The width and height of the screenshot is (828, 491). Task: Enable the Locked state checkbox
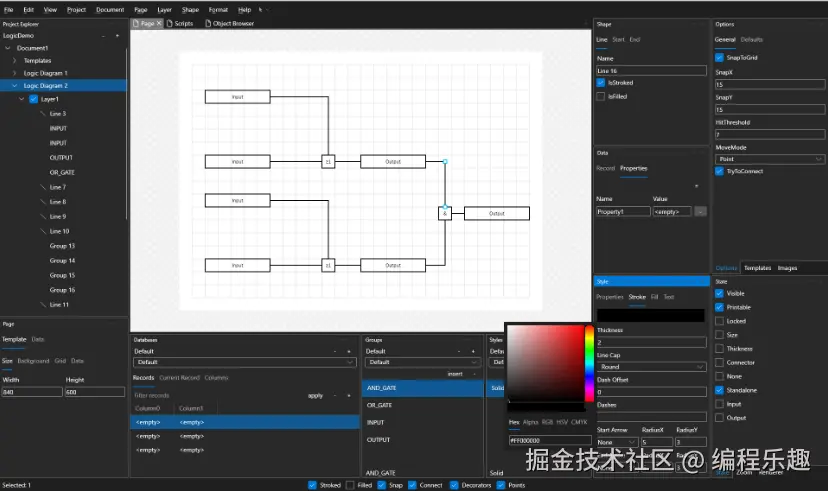click(x=719, y=321)
